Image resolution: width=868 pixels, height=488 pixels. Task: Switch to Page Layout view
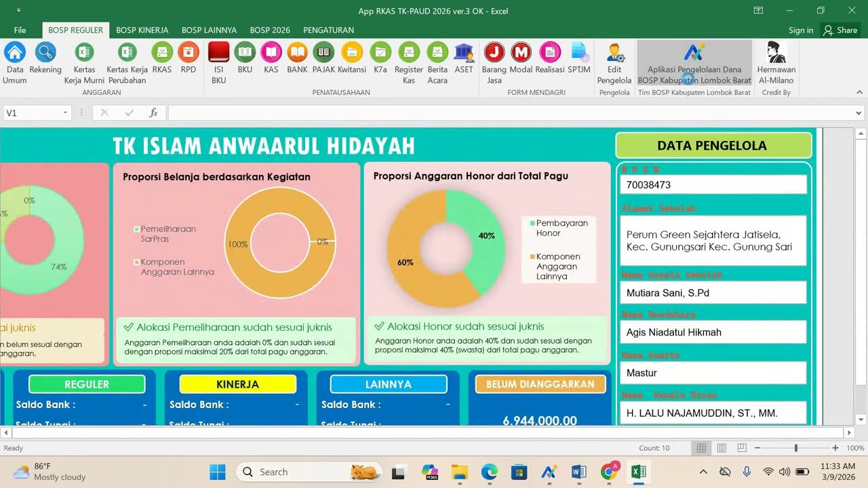pos(722,448)
